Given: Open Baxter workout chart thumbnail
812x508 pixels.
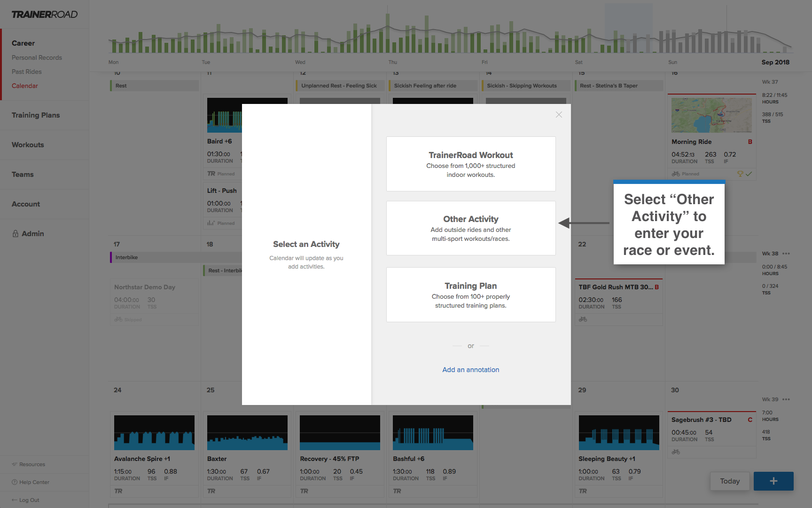Looking at the screenshot, I should tap(247, 433).
